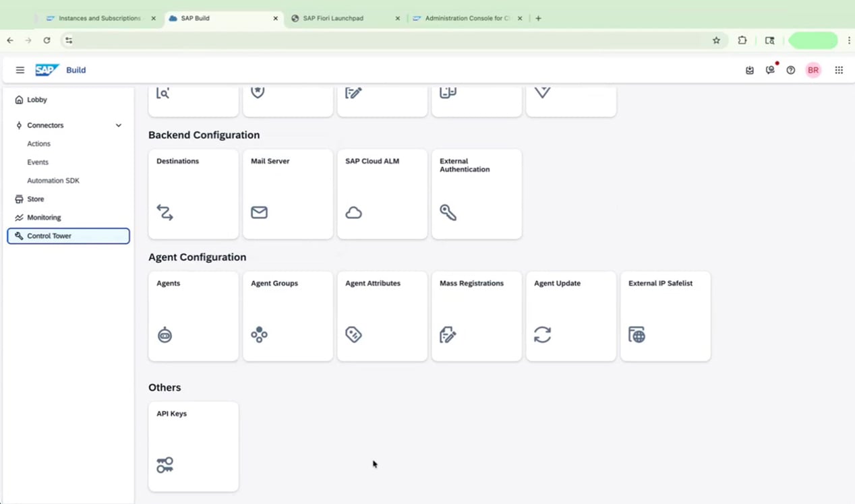Screen dimensions: 855x504
Task: Click the Lobby home icon
Action: [x=19, y=100]
